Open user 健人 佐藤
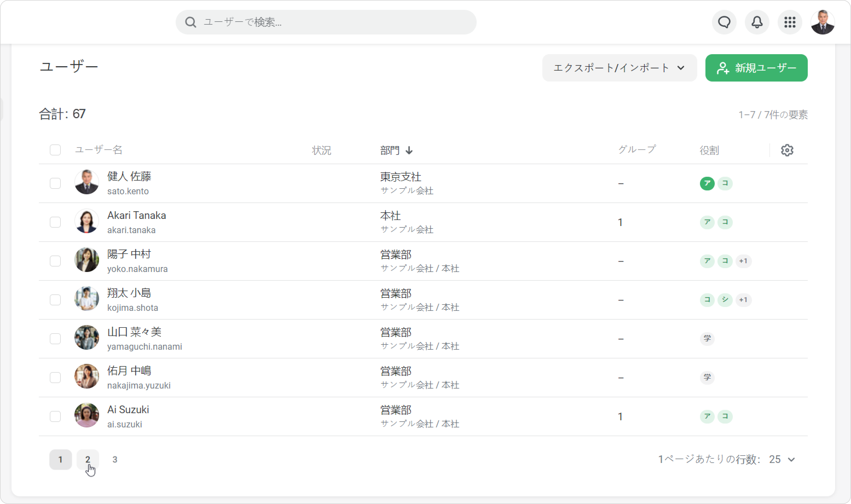Viewport: 851px width, 504px height. (129, 176)
